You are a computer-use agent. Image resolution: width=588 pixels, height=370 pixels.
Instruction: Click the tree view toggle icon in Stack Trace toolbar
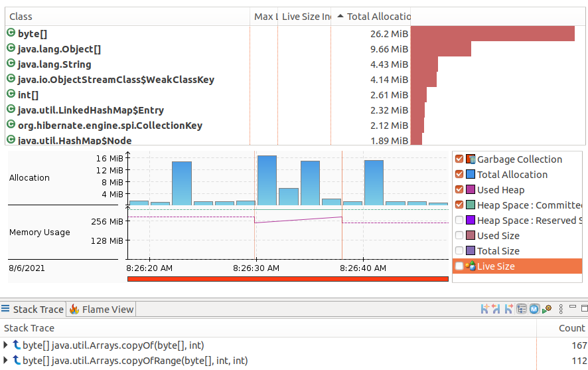coord(522,309)
